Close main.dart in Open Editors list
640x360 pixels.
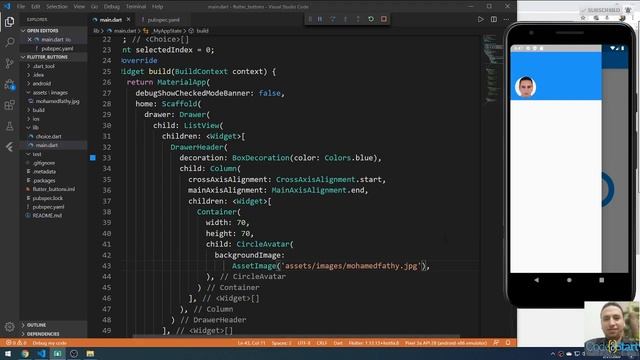tap(29, 40)
